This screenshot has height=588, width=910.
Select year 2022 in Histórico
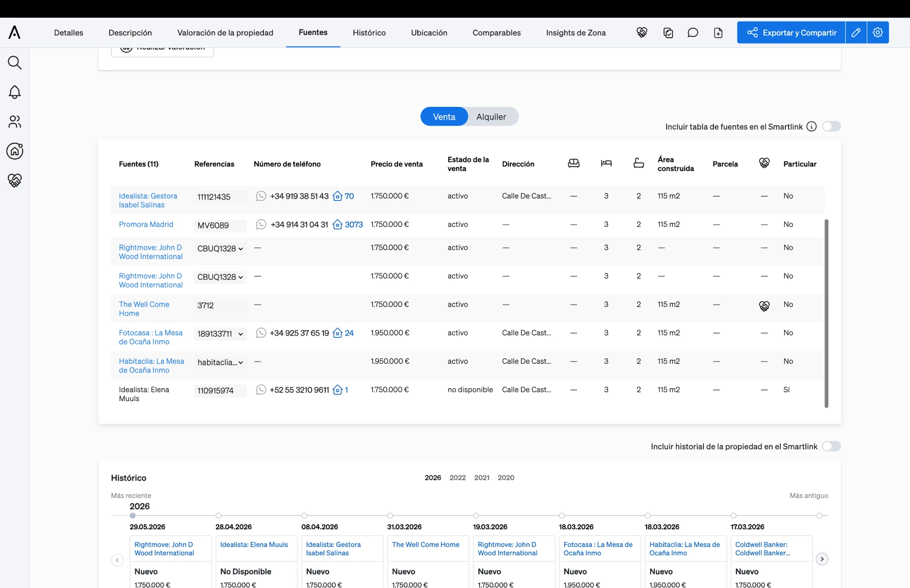click(457, 477)
